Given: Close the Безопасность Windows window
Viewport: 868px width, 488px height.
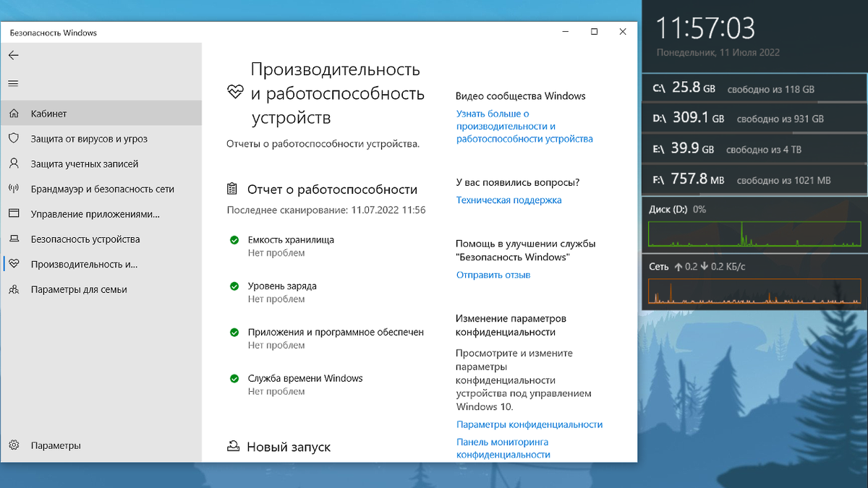Looking at the screenshot, I should coord(623,32).
